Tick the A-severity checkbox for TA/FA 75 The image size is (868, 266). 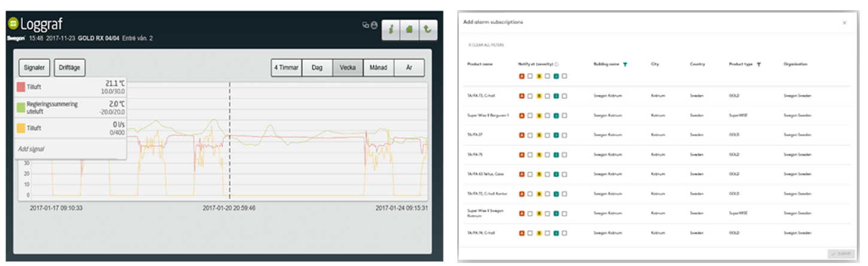click(530, 155)
